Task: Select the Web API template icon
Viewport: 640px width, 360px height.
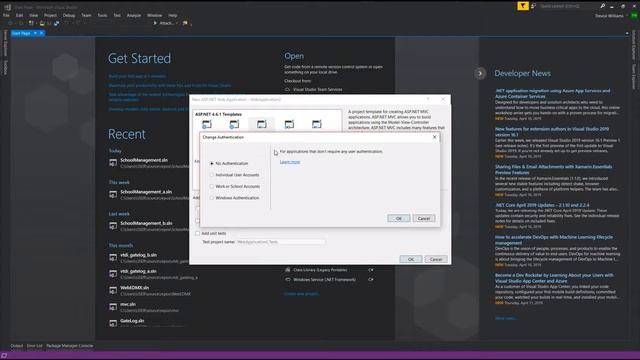Action: click(x=289, y=124)
